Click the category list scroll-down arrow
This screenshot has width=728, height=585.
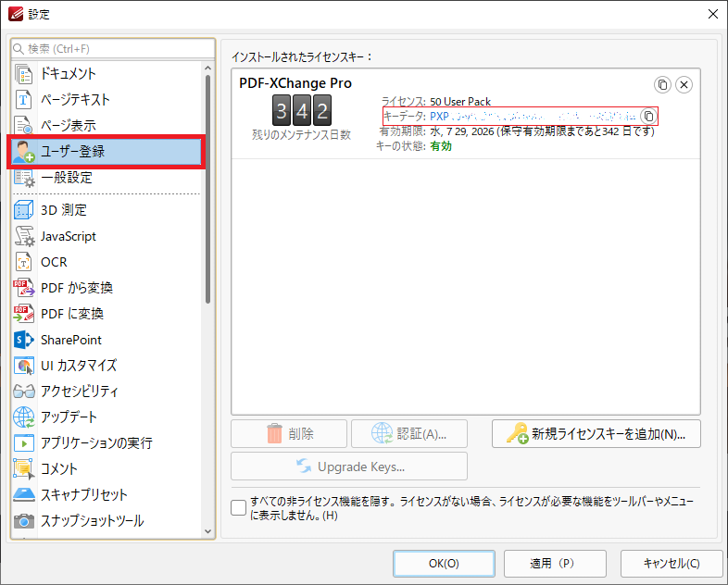[x=208, y=531]
